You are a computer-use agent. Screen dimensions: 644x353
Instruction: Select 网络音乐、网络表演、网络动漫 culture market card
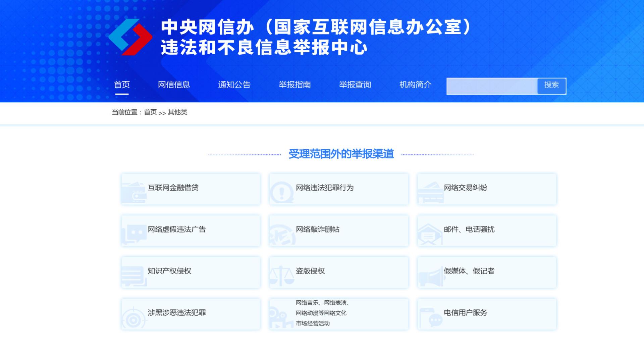click(x=339, y=314)
